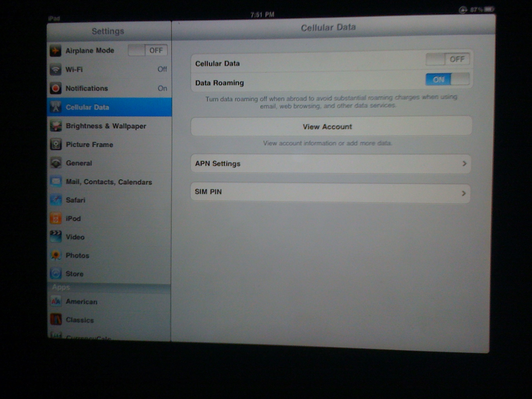532x399 pixels.
Task: Tap the Wi-Fi icon in sidebar
Action: pos(56,70)
